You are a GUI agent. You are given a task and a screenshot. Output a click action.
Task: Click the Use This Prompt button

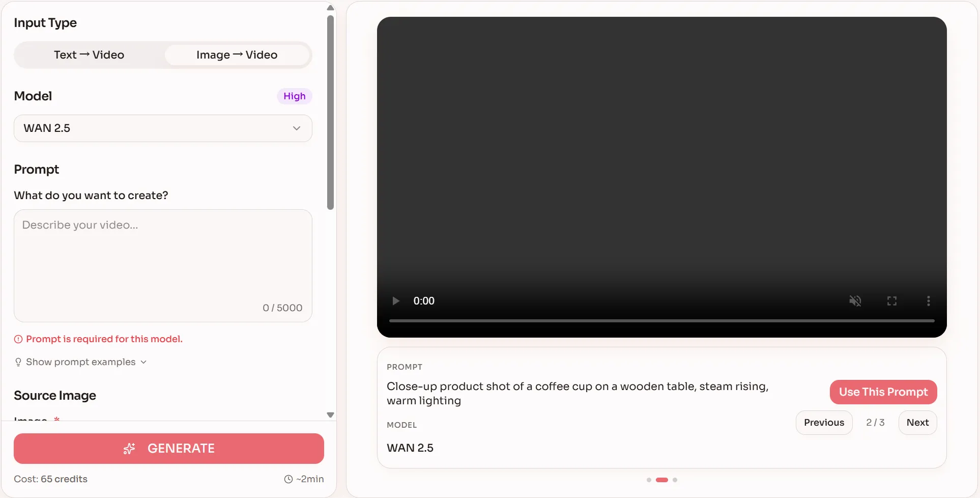[x=883, y=392]
